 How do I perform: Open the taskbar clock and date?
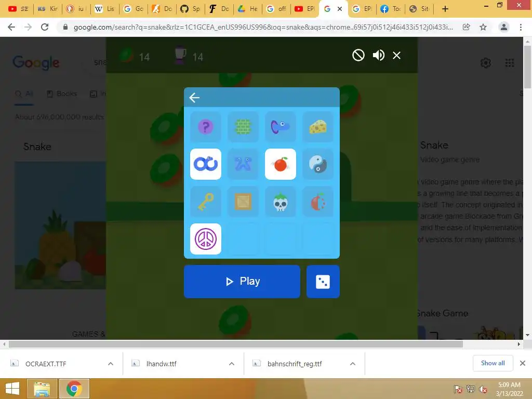click(509, 389)
